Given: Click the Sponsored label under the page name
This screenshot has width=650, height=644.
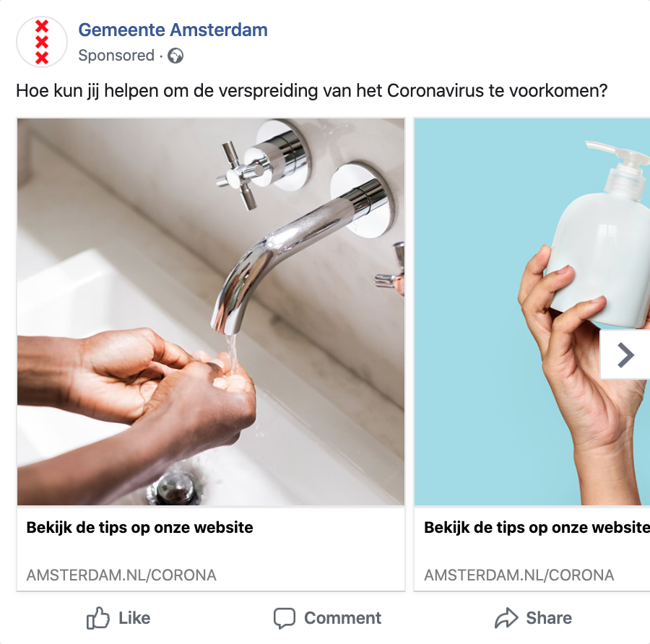Looking at the screenshot, I should [x=116, y=55].
